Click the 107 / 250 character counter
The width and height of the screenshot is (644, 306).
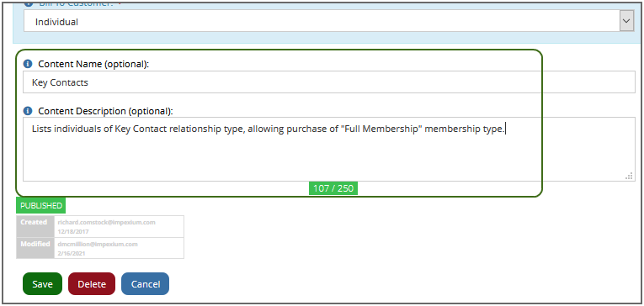click(x=333, y=188)
